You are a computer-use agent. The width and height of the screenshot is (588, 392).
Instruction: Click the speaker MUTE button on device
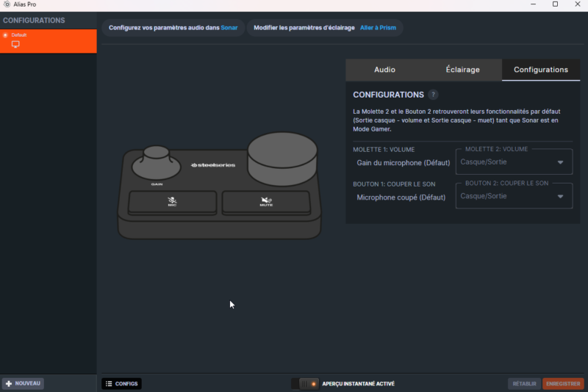pos(266,202)
